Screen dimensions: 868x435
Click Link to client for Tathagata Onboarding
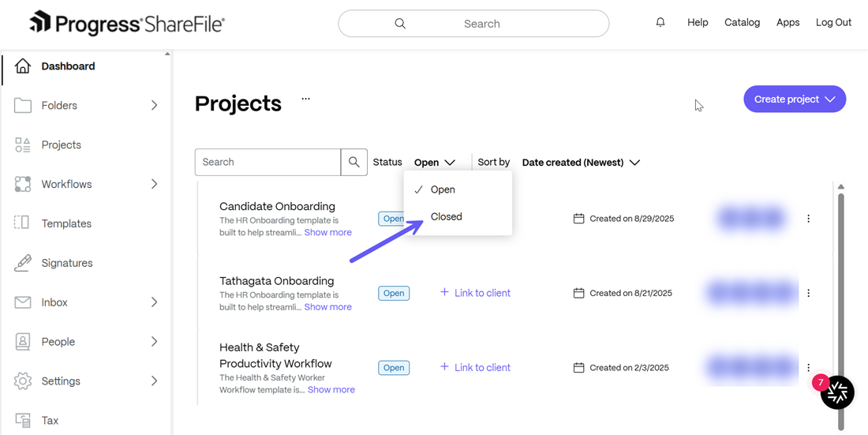coord(475,293)
